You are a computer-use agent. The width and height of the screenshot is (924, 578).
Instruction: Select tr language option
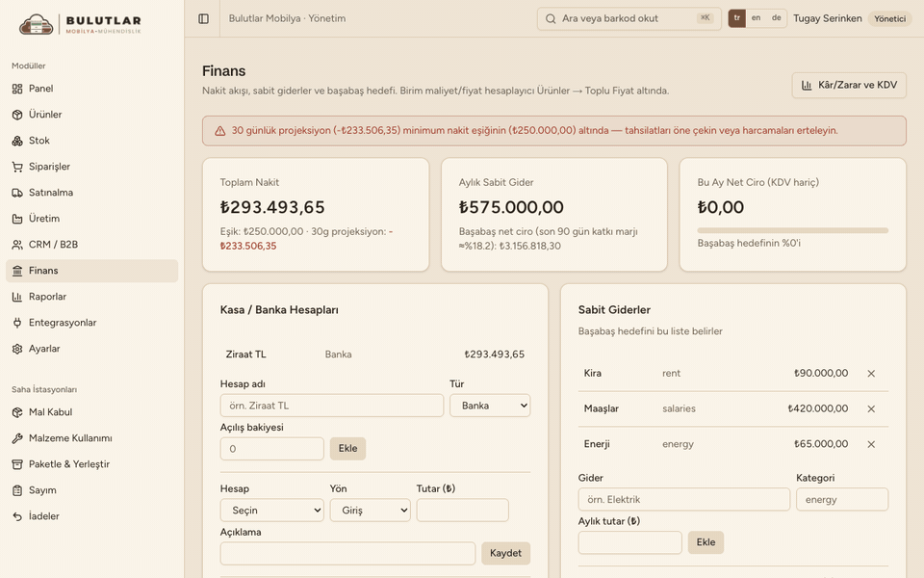coord(737,18)
